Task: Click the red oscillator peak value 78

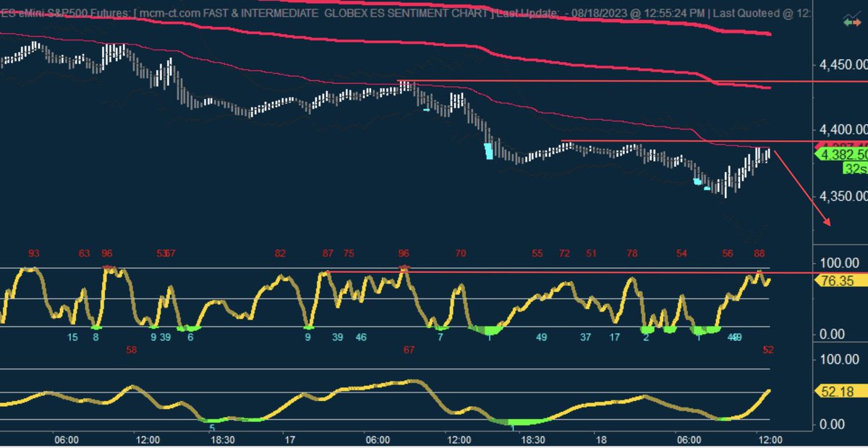Action: click(x=632, y=254)
